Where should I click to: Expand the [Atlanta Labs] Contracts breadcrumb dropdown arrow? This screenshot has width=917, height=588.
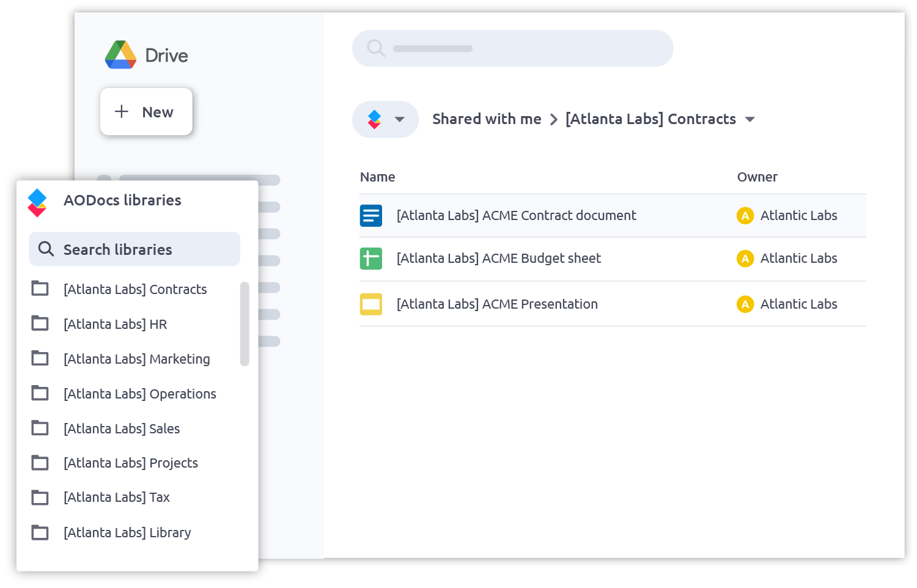pos(750,119)
